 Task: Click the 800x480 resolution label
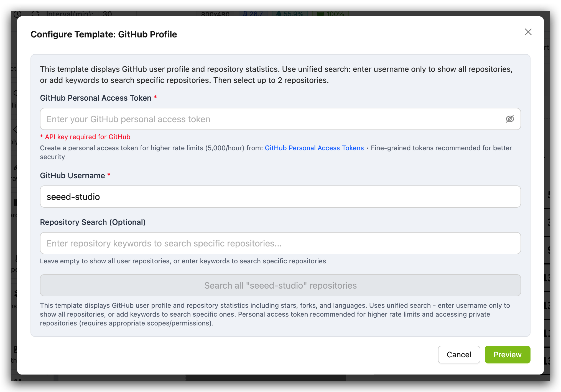click(x=215, y=14)
